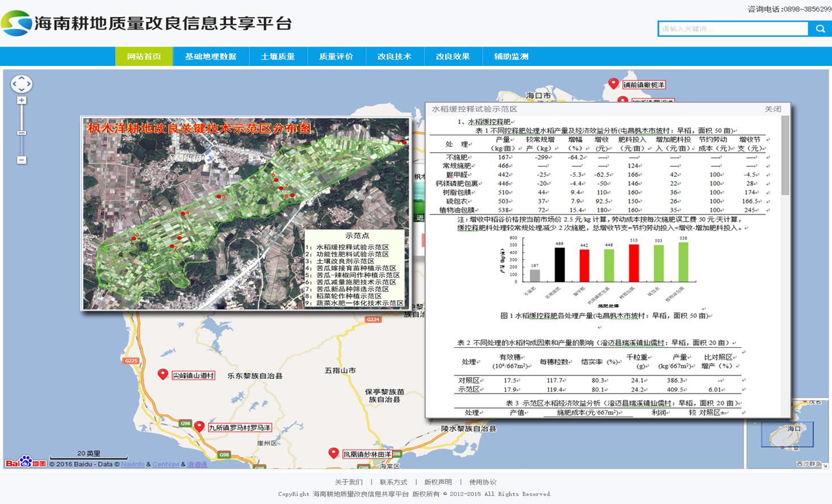Click the zoom-out minus button on map
832x504 pixels.
pos(22,160)
